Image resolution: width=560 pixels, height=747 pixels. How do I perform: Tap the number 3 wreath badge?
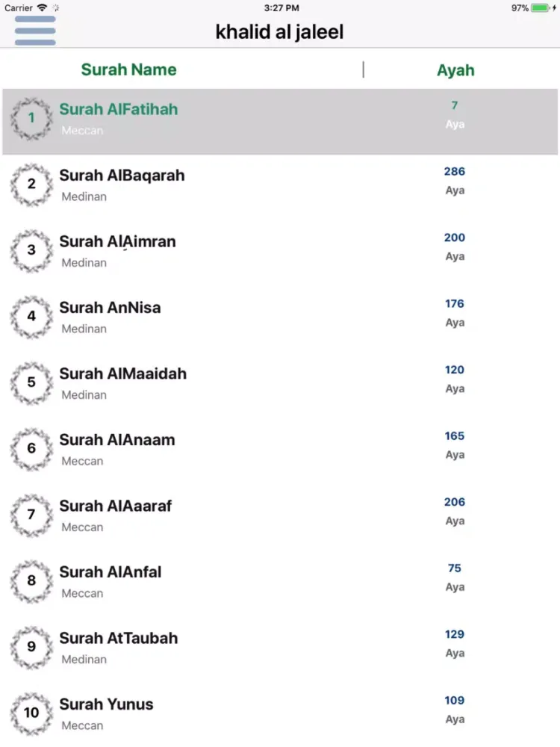pos(31,250)
